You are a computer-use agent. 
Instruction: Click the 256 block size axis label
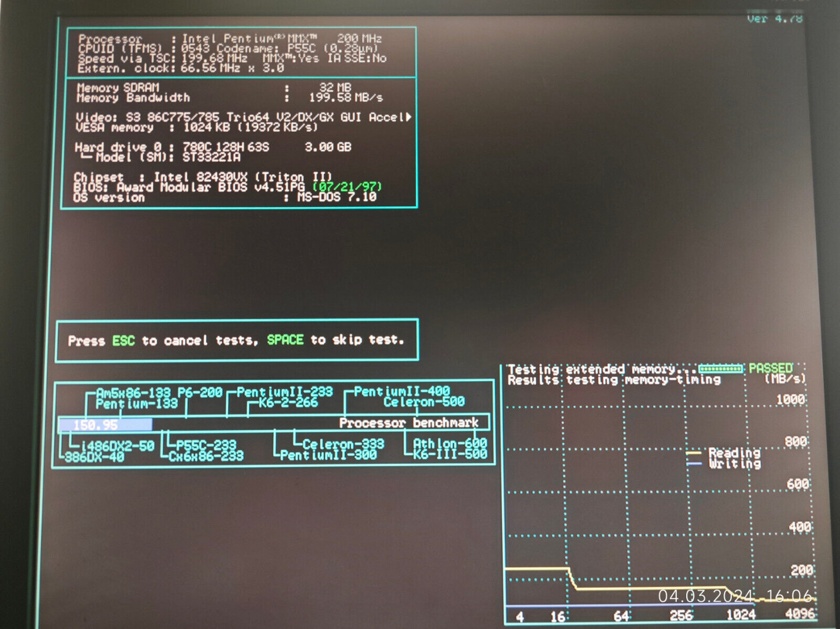pyautogui.click(x=681, y=615)
